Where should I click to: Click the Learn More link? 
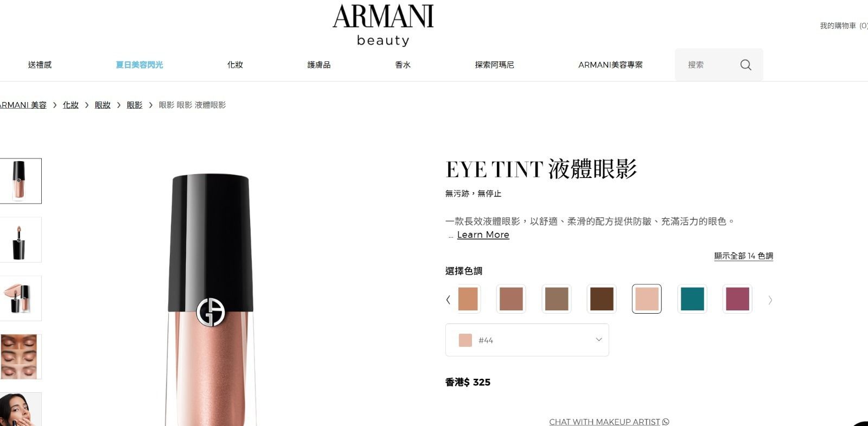(483, 234)
